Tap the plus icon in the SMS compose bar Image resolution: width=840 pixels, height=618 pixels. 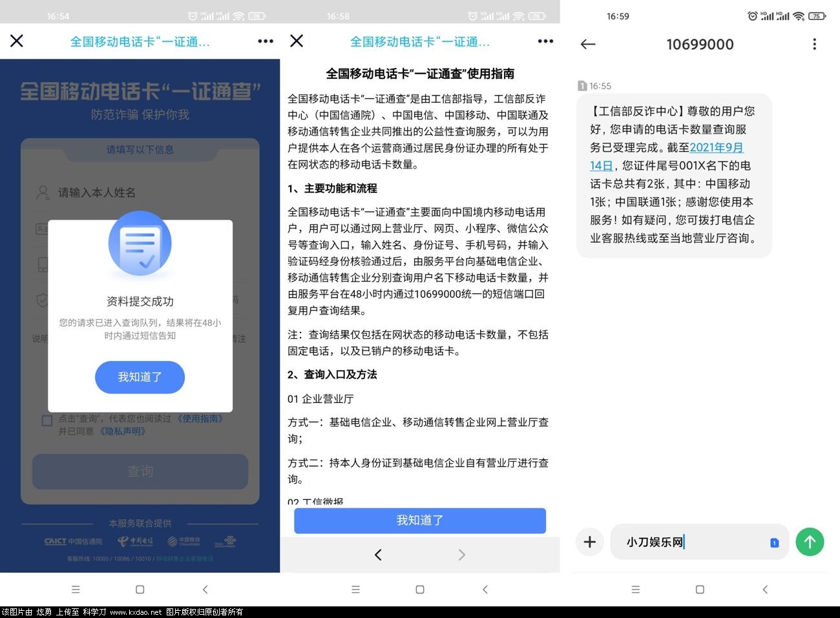(589, 542)
